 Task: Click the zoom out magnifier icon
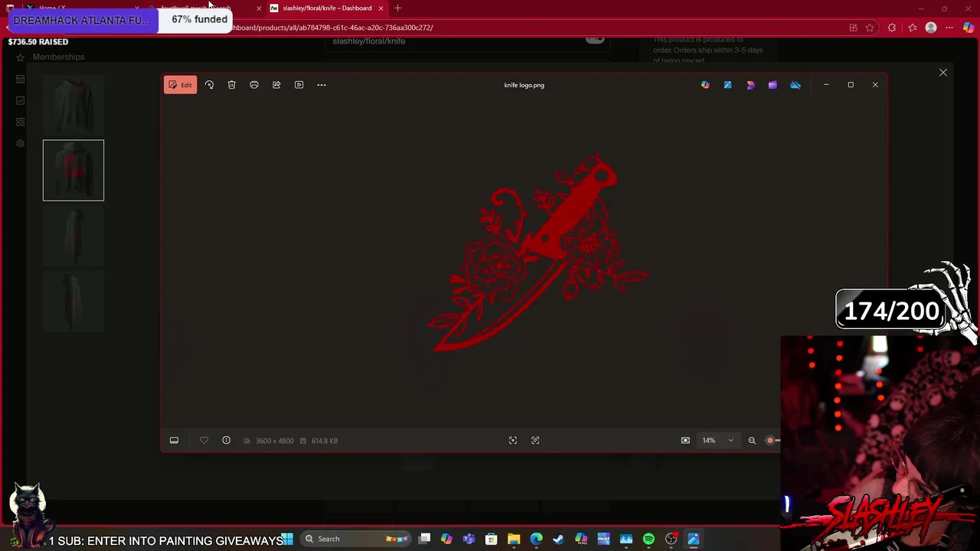[x=752, y=441]
